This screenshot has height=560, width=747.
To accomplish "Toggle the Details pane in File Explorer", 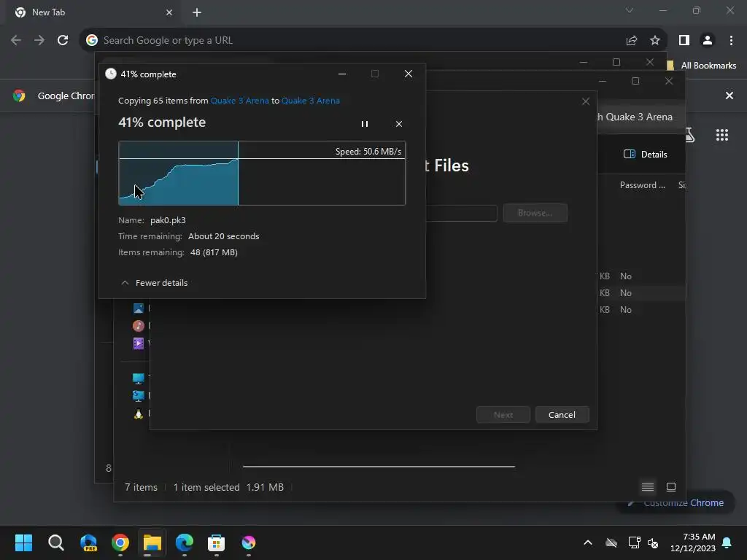I will click(x=646, y=155).
